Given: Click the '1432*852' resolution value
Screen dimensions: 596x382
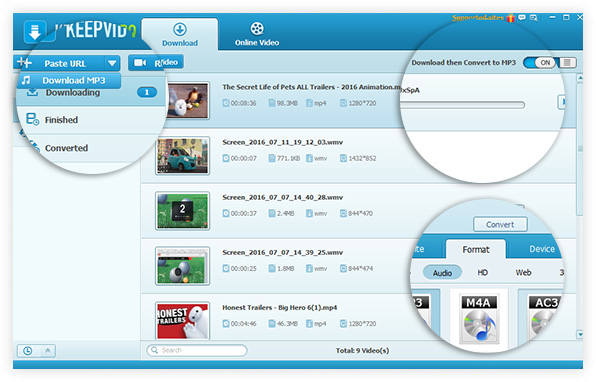Looking at the screenshot, I should 362,158.
